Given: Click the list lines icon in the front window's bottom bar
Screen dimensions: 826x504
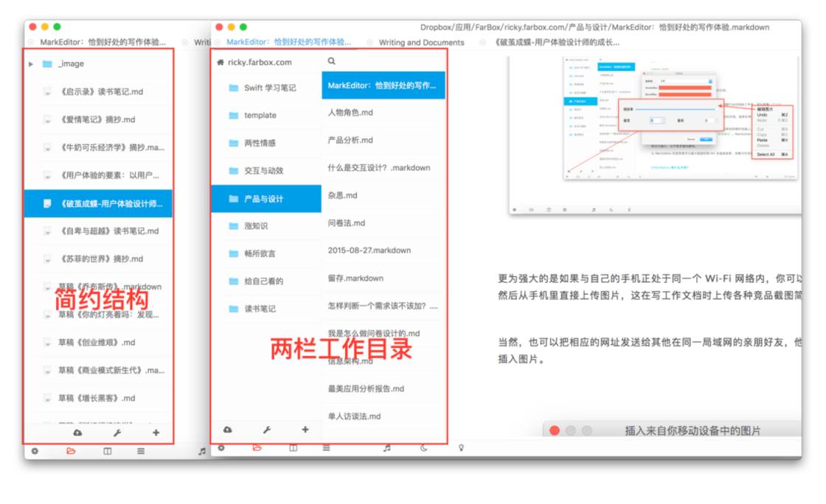Looking at the screenshot, I should point(327,448).
